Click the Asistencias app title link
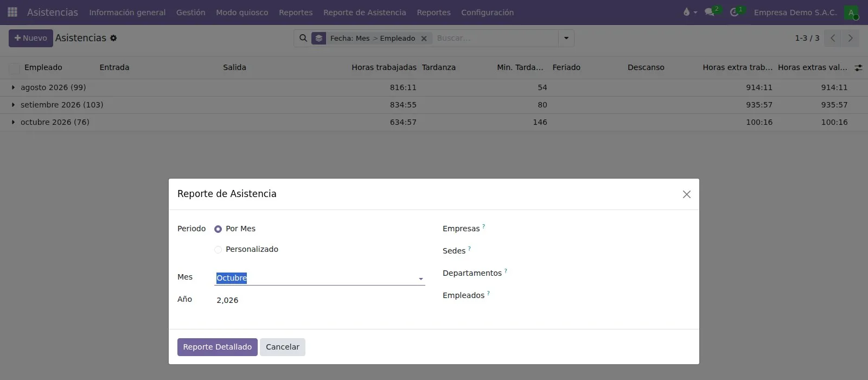The height and width of the screenshot is (380, 868). [x=53, y=12]
